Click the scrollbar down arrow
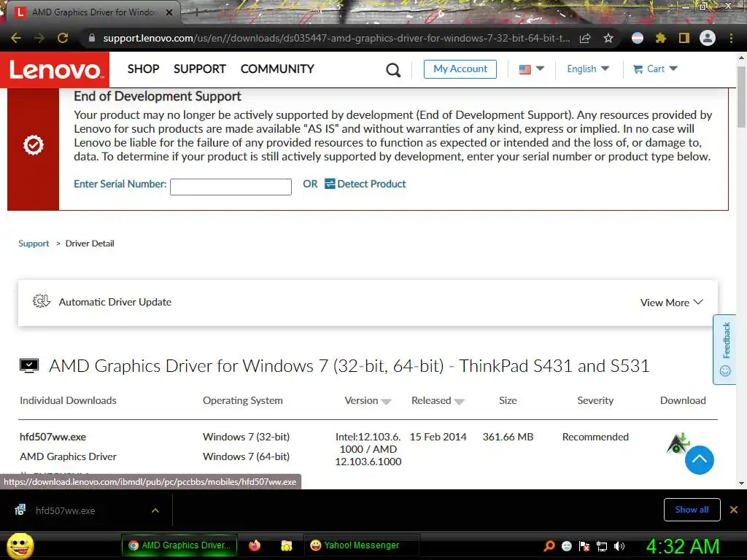Screen dimensions: 747x560 pyautogui.click(x=741, y=483)
